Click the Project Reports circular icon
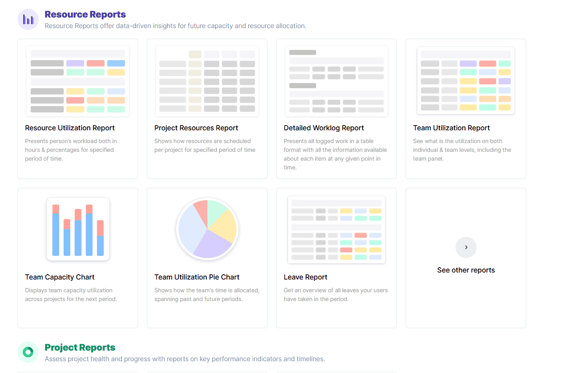 pyautogui.click(x=28, y=351)
